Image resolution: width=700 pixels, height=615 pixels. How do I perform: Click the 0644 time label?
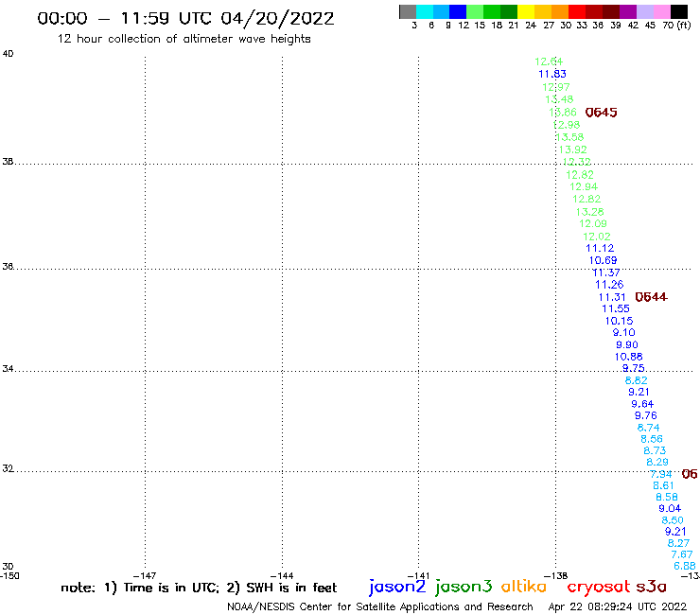click(651, 297)
